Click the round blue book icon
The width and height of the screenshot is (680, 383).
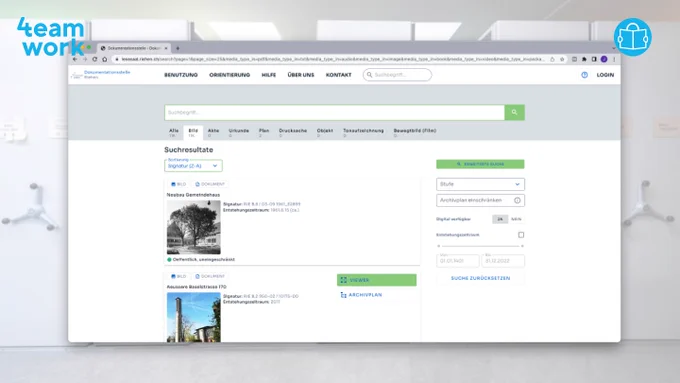(633, 37)
